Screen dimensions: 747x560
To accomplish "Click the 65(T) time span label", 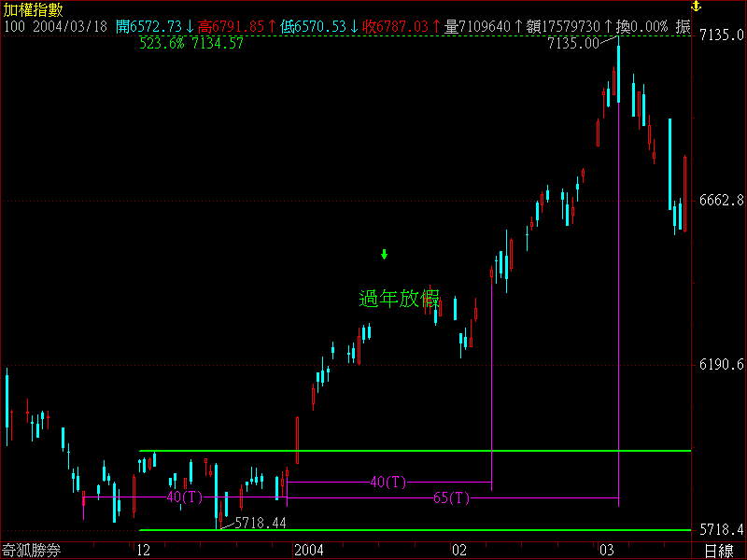I will point(451,498).
